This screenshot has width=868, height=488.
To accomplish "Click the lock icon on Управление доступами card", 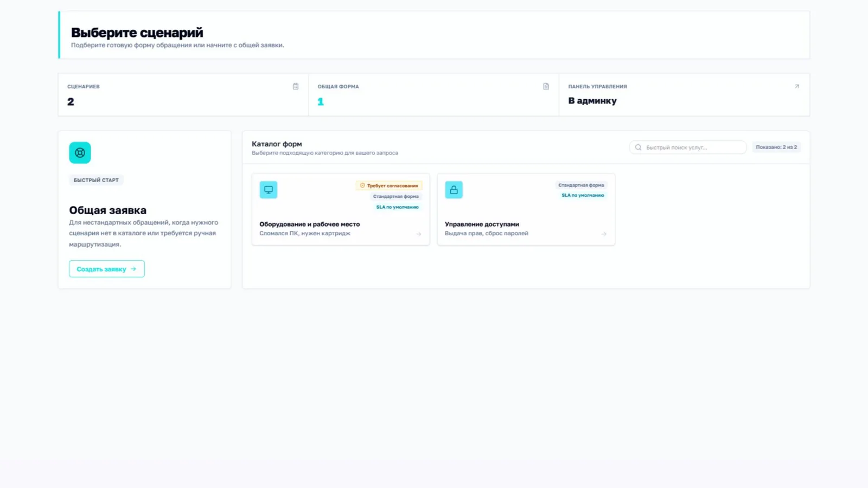I will tap(454, 190).
